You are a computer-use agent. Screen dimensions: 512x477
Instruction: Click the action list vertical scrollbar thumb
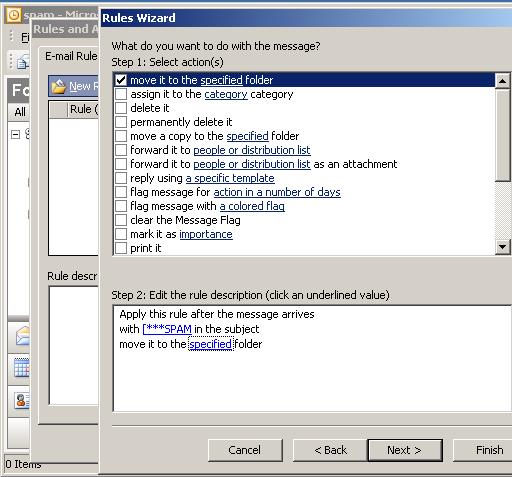point(502,135)
